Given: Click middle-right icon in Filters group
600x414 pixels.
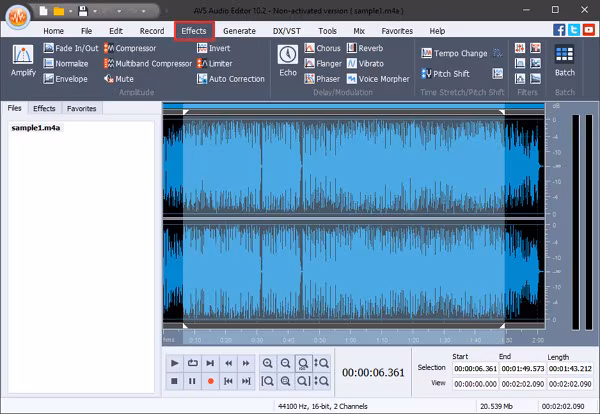Looking at the screenshot, I should (x=535, y=63).
